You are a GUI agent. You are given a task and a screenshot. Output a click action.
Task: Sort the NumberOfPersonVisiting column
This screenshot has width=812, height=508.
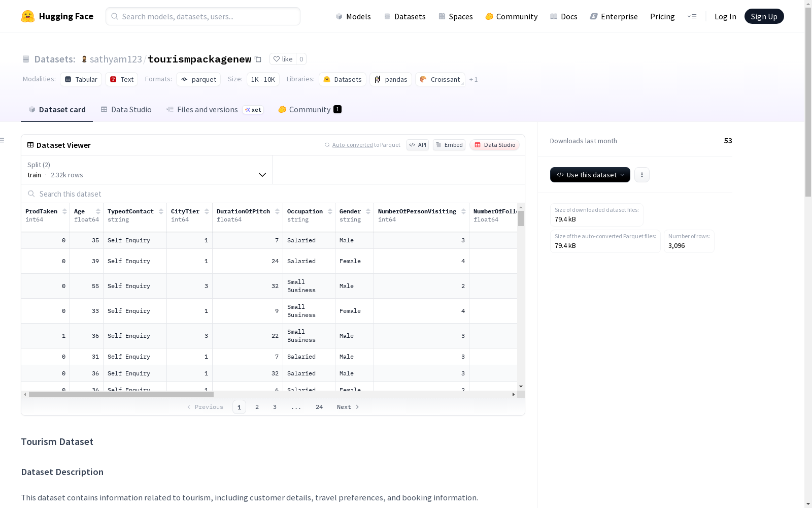coord(463,211)
